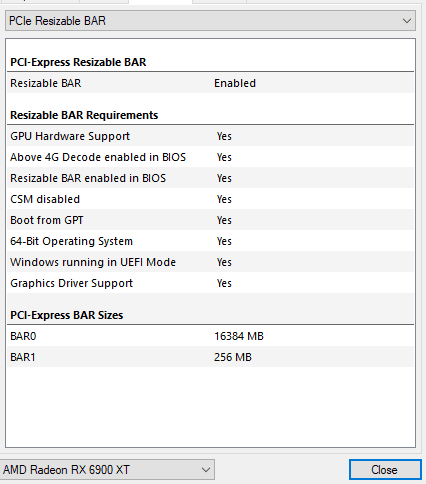
Task: Click the CSM disabled row
Action: coord(210,199)
